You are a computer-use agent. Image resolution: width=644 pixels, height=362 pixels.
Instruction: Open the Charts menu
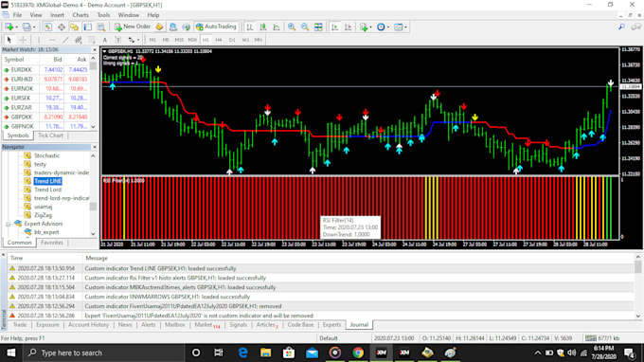[80, 15]
